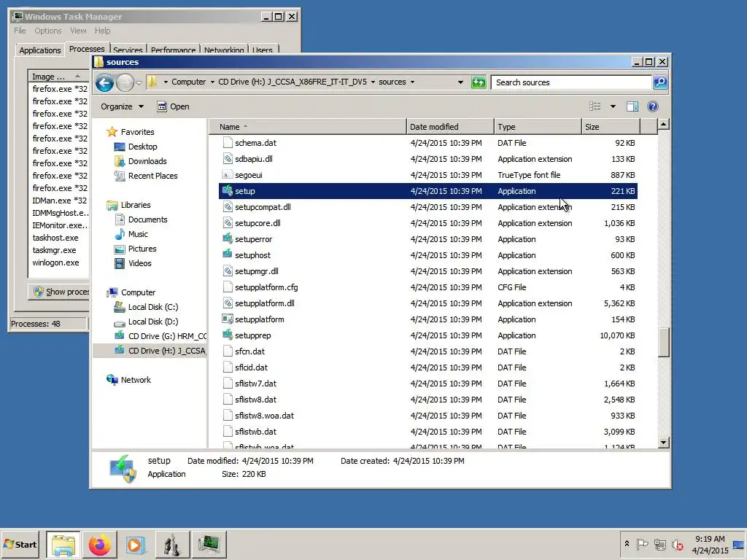The width and height of the screenshot is (747, 560).
Task: Click the Open toolbar button
Action: tap(174, 106)
